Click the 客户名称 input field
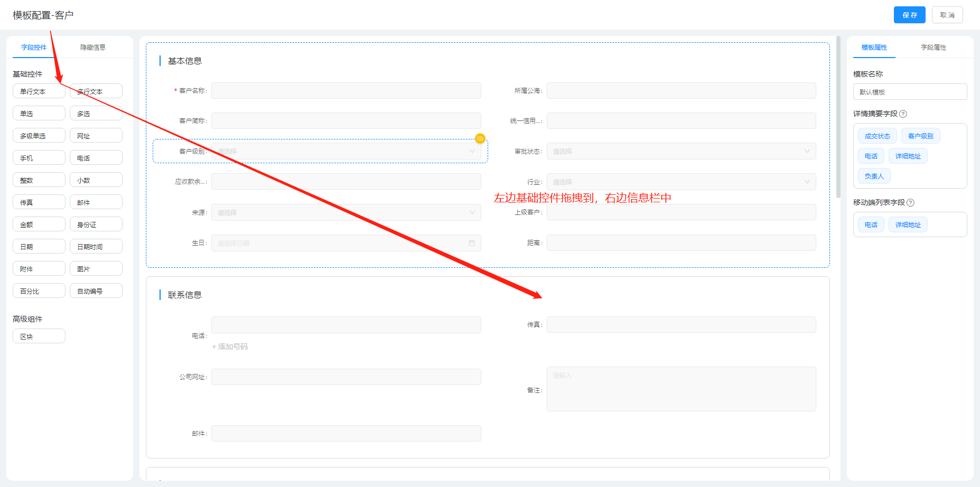 [x=346, y=90]
